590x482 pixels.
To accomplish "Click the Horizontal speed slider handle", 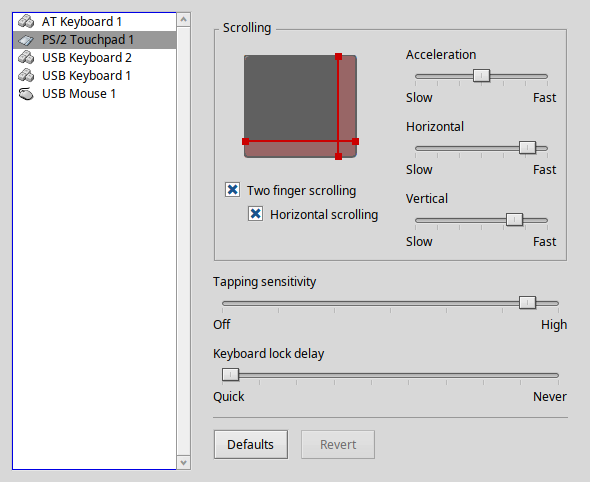I will (x=527, y=147).
